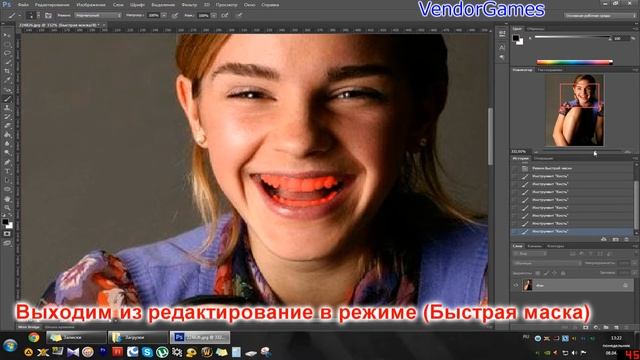640x360 pixels.
Task: Open the Редактирование menu
Action: [52, 5]
